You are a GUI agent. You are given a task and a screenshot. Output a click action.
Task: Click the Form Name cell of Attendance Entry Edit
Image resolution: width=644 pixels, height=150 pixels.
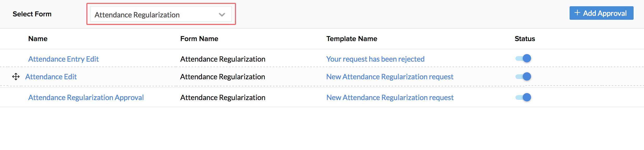(x=223, y=59)
